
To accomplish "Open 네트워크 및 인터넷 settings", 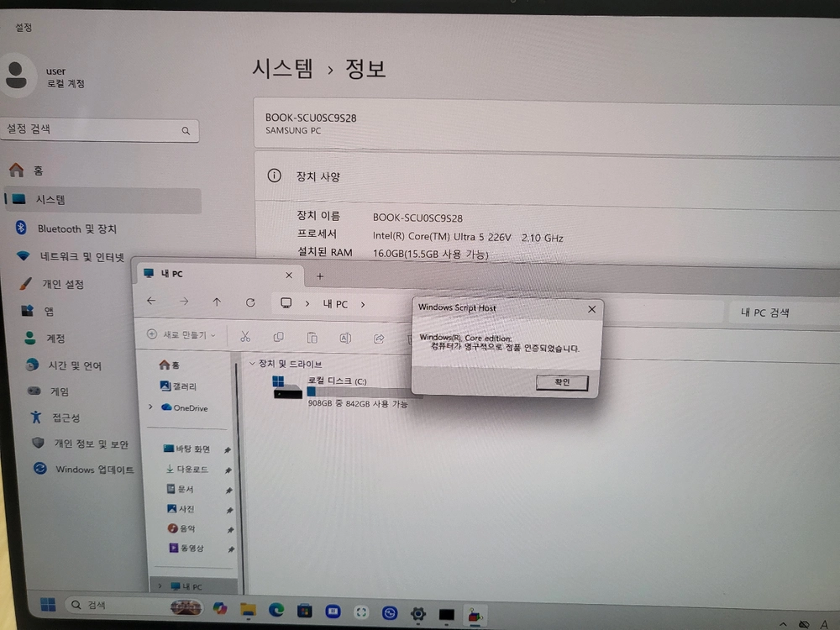I will point(72,256).
